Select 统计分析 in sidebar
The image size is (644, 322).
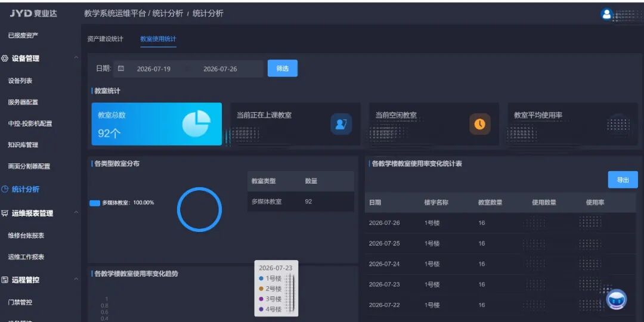(x=26, y=190)
